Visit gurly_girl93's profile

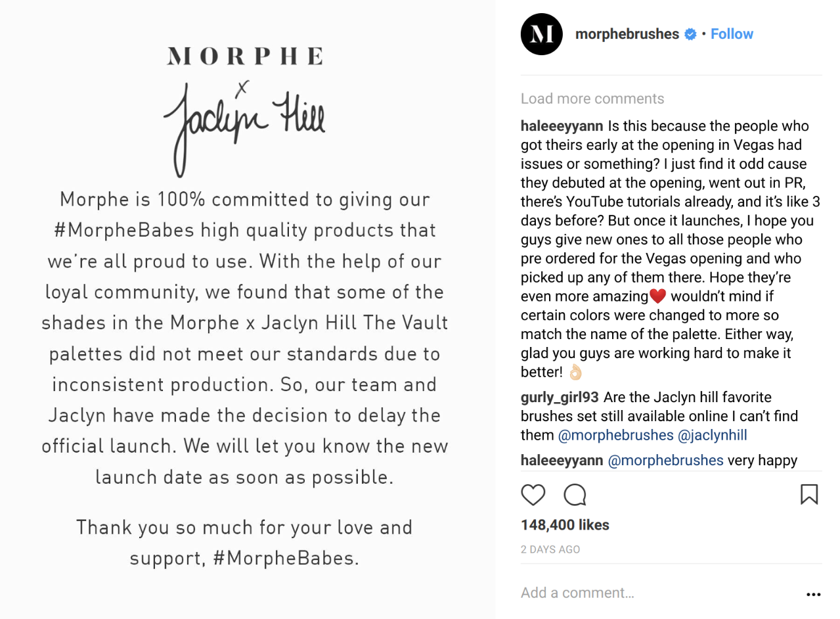(x=559, y=398)
